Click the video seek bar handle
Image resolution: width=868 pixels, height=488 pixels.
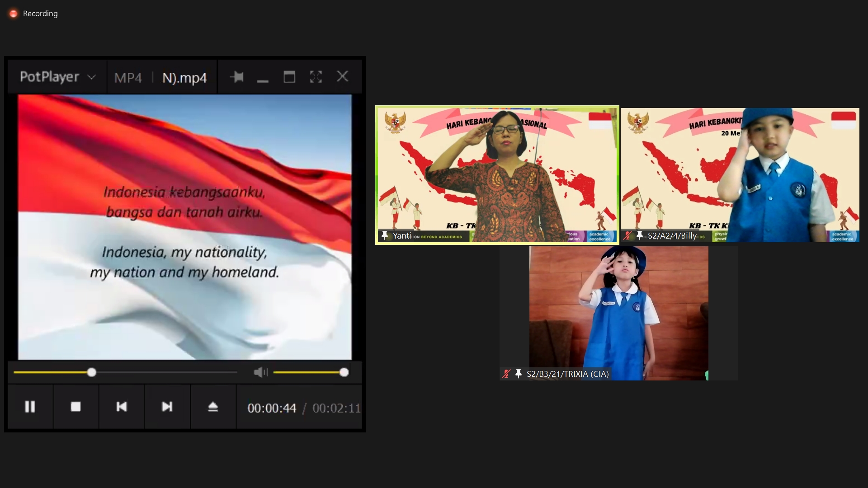[92, 372]
